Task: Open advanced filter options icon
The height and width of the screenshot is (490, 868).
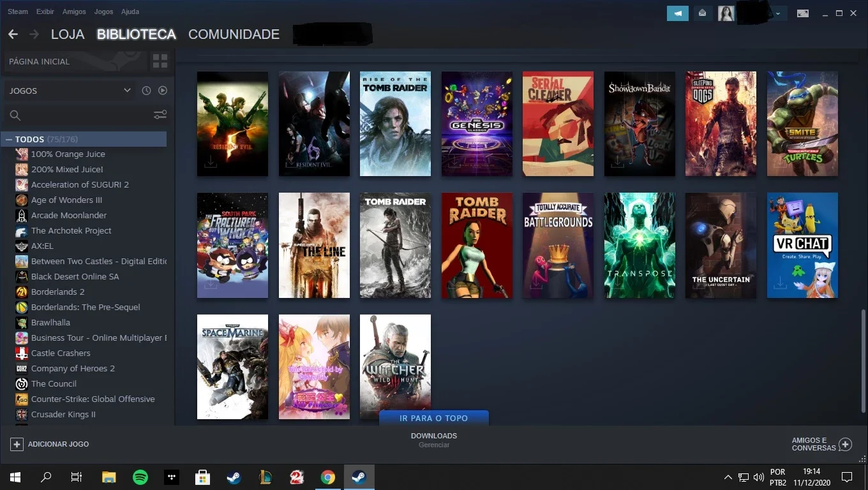Action: tap(160, 115)
